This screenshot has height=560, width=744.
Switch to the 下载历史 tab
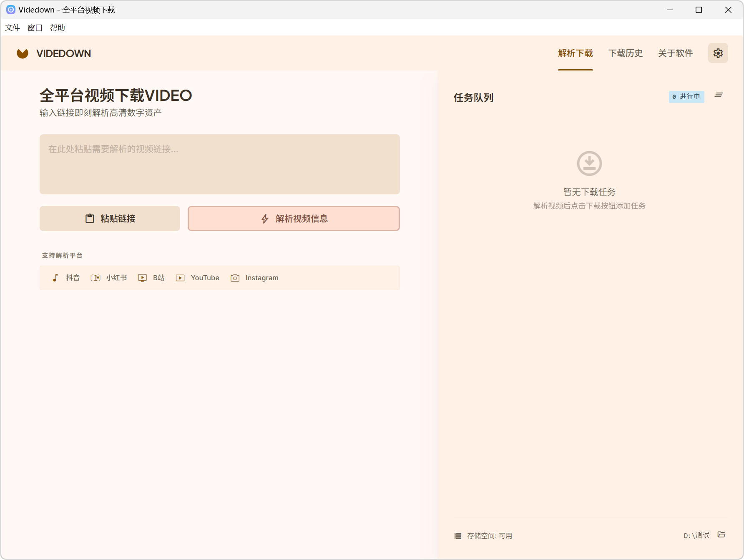[625, 53]
